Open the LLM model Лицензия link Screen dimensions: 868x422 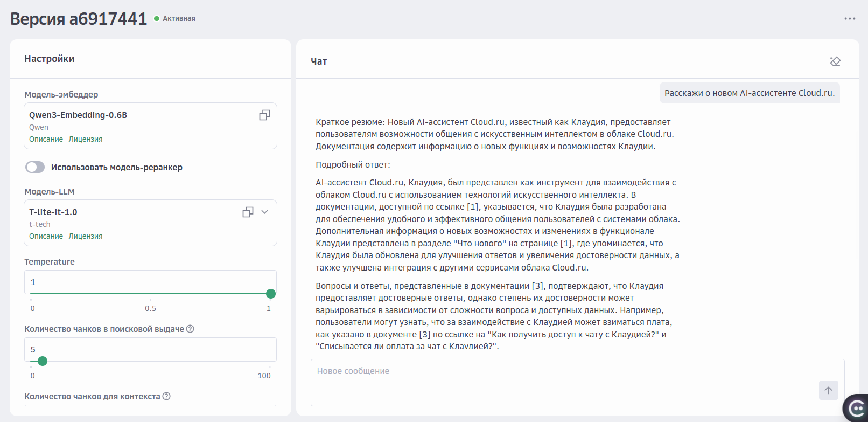86,237
